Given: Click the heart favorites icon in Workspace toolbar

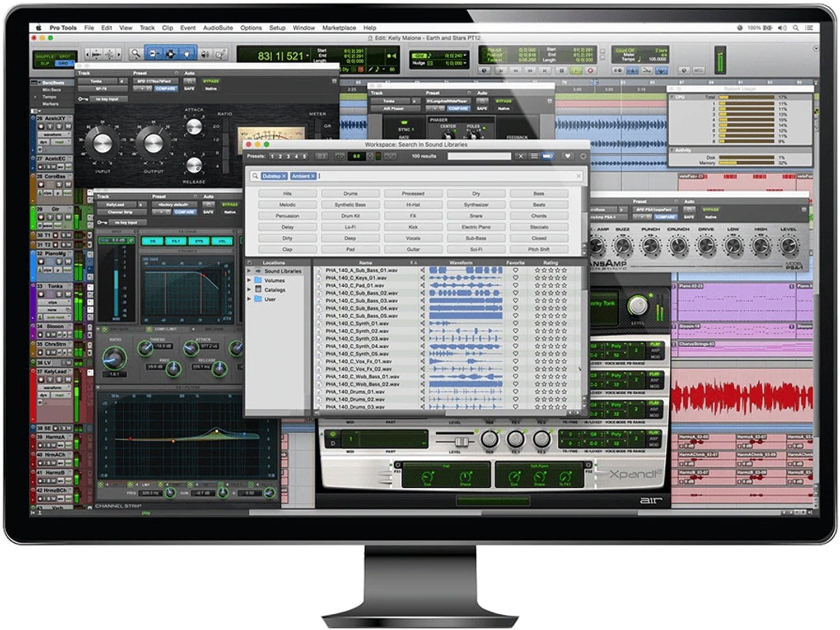Looking at the screenshot, I should coord(568,156).
